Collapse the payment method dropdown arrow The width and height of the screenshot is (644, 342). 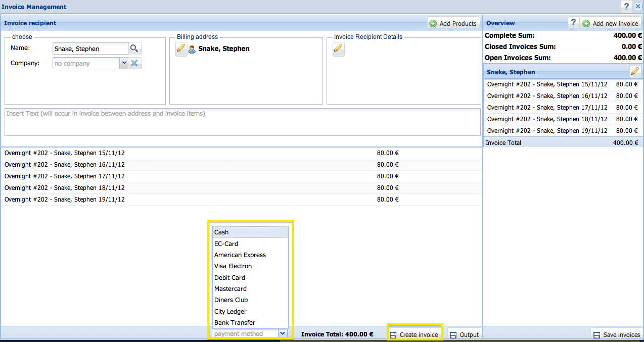[x=283, y=333]
